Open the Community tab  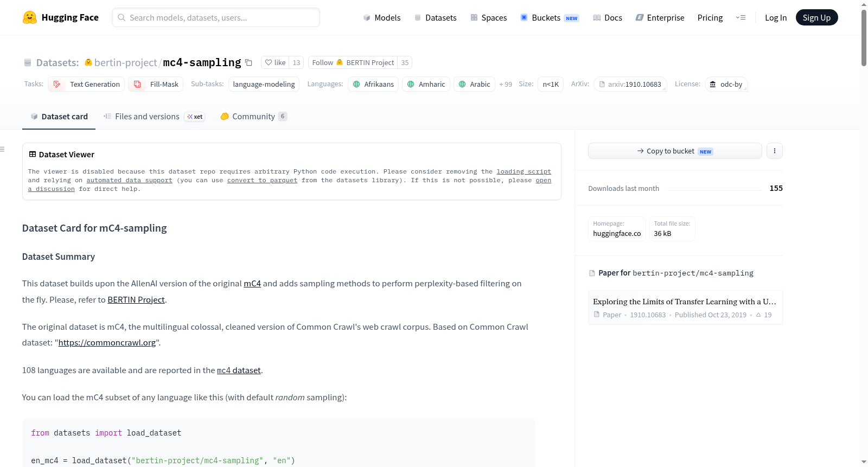point(253,117)
